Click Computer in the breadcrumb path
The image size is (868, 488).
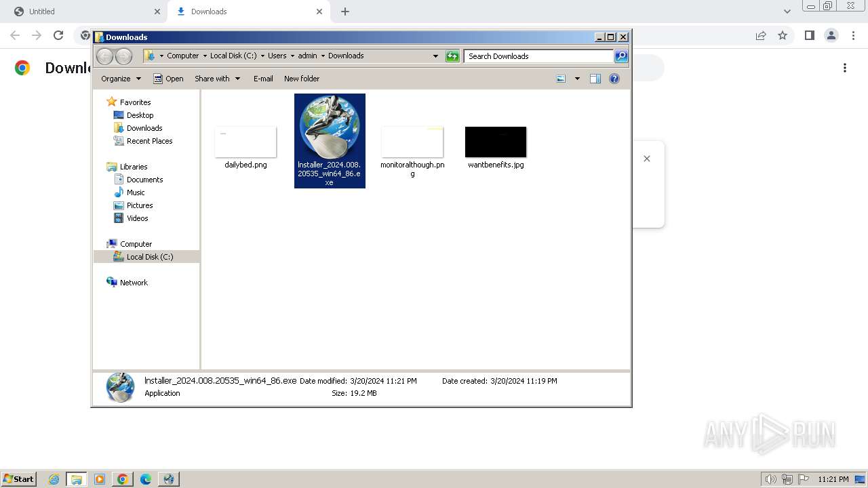pyautogui.click(x=183, y=56)
